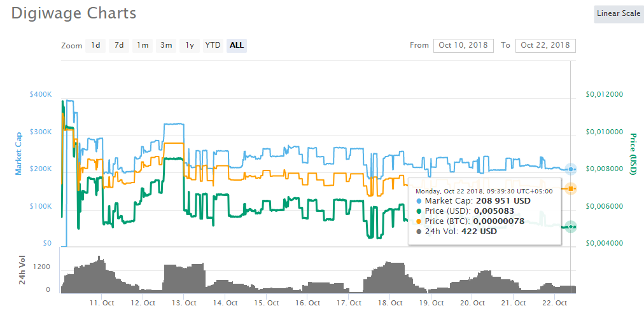Image resolution: width=644 pixels, height=313 pixels.
Task: Click the $0 market cap axis label
Action: tap(47, 243)
